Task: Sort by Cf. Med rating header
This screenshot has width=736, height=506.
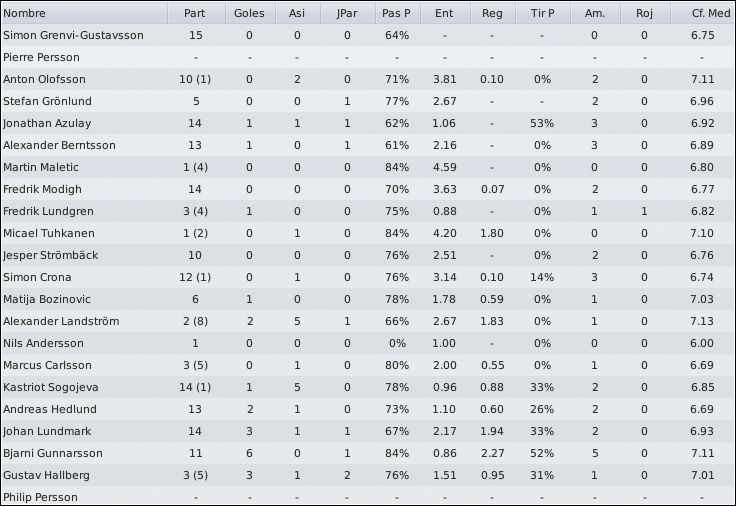Action: pyautogui.click(x=703, y=13)
